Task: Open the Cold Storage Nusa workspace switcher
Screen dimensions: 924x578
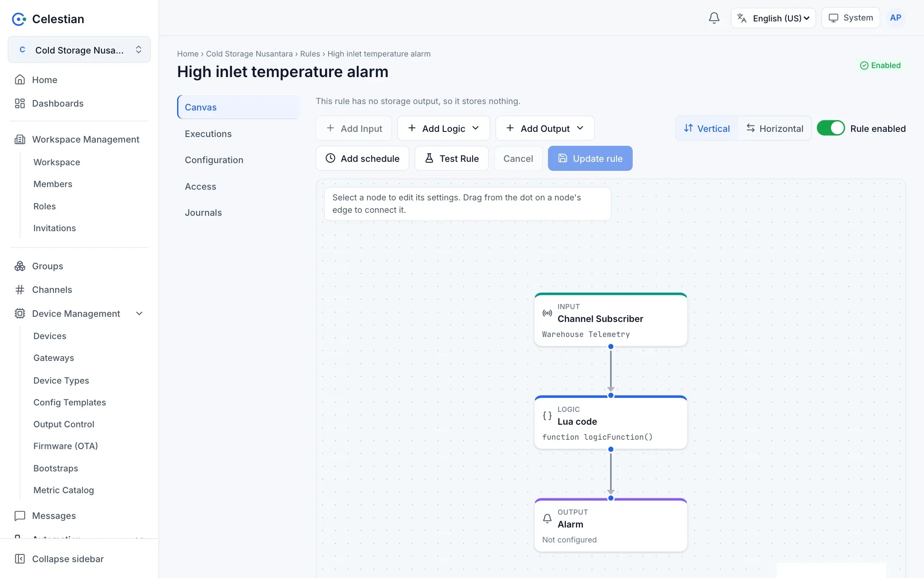Action: coord(79,50)
